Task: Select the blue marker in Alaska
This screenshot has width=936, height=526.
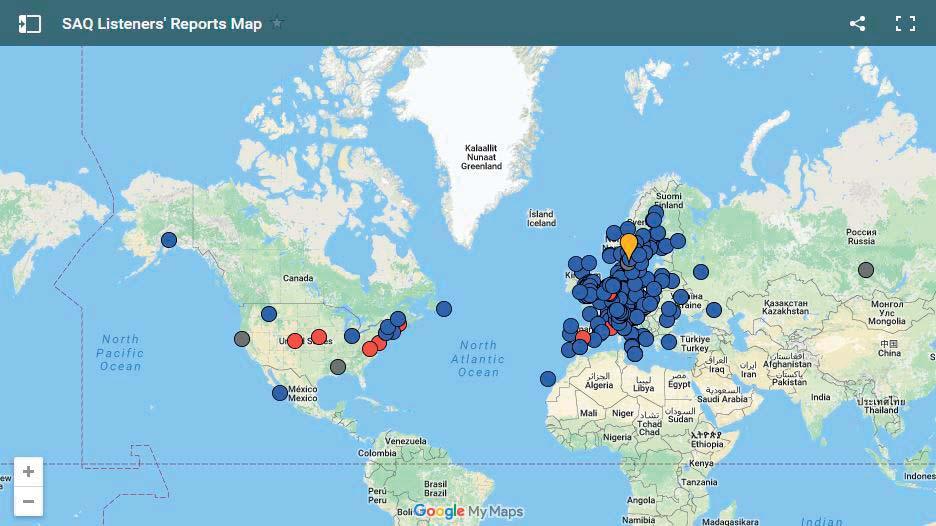Action: 169,240
